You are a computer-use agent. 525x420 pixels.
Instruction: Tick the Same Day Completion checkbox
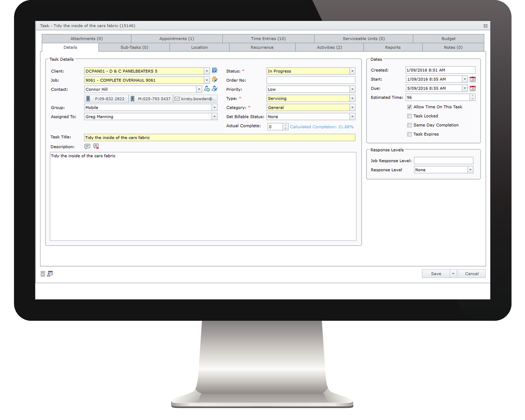coord(409,125)
